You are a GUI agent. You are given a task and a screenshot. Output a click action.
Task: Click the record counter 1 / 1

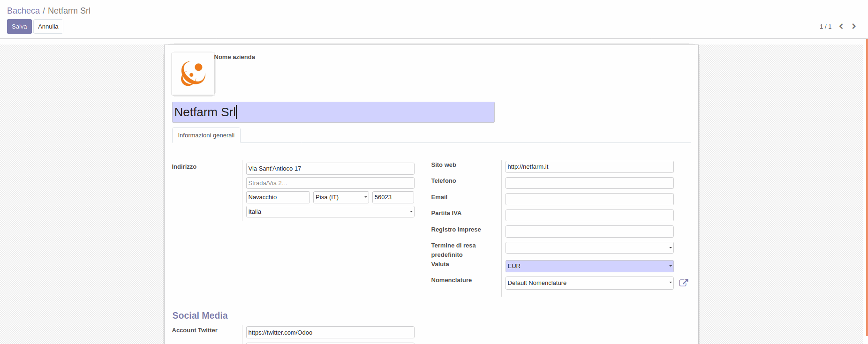click(x=825, y=27)
